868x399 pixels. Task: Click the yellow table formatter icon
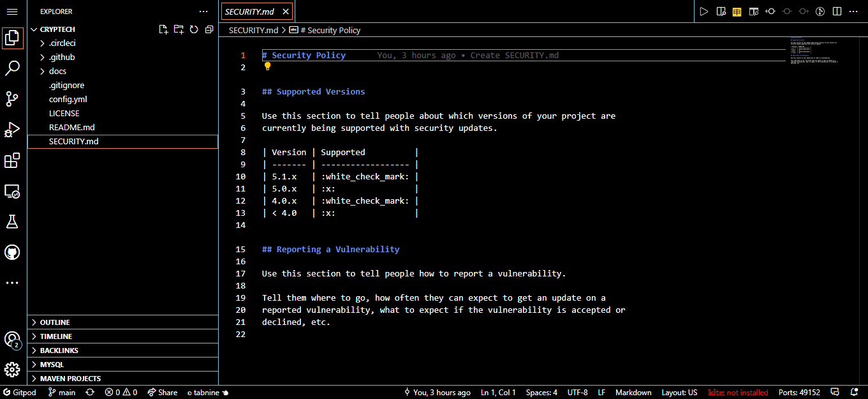click(737, 11)
